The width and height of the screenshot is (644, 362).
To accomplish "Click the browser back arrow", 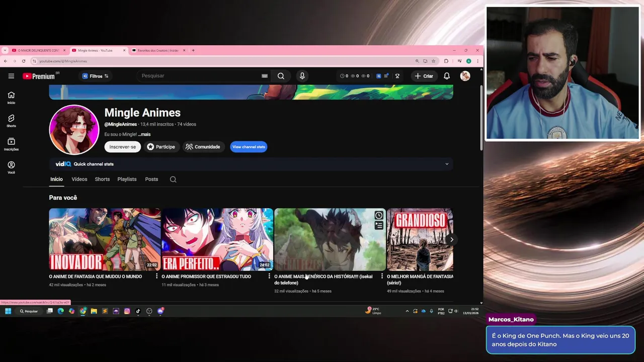I will tap(6, 61).
